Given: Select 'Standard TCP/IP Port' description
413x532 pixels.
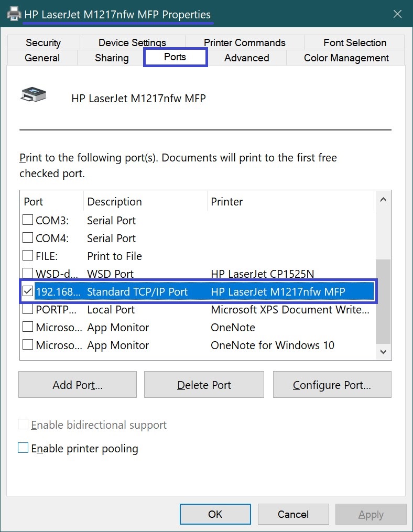Looking at the screenshot, I should (x=137, y=292).
